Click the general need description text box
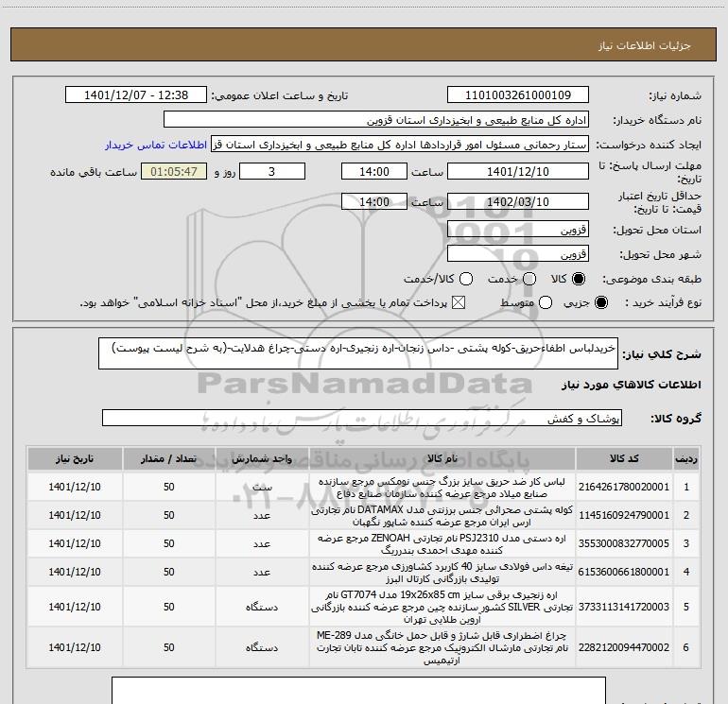 click(358, 353)
